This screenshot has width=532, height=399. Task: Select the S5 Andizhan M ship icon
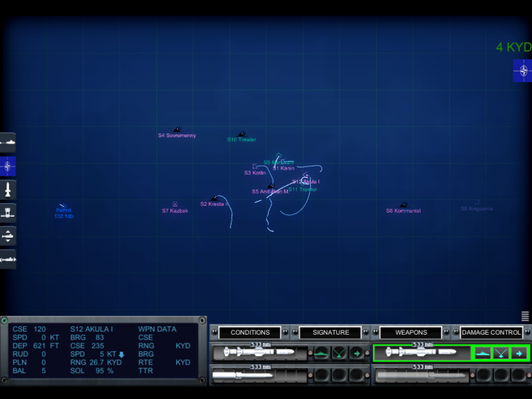click(271, 186)
